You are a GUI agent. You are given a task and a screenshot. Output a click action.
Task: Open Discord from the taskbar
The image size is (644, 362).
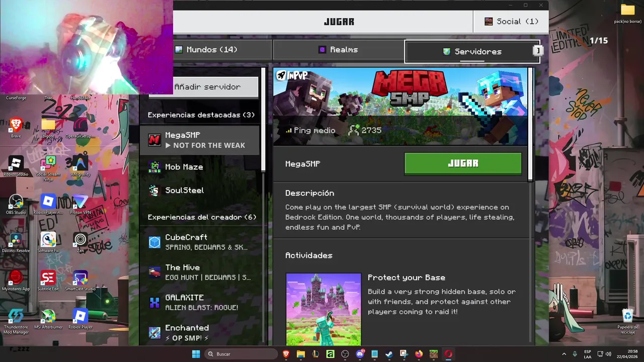tap(360, 354)
